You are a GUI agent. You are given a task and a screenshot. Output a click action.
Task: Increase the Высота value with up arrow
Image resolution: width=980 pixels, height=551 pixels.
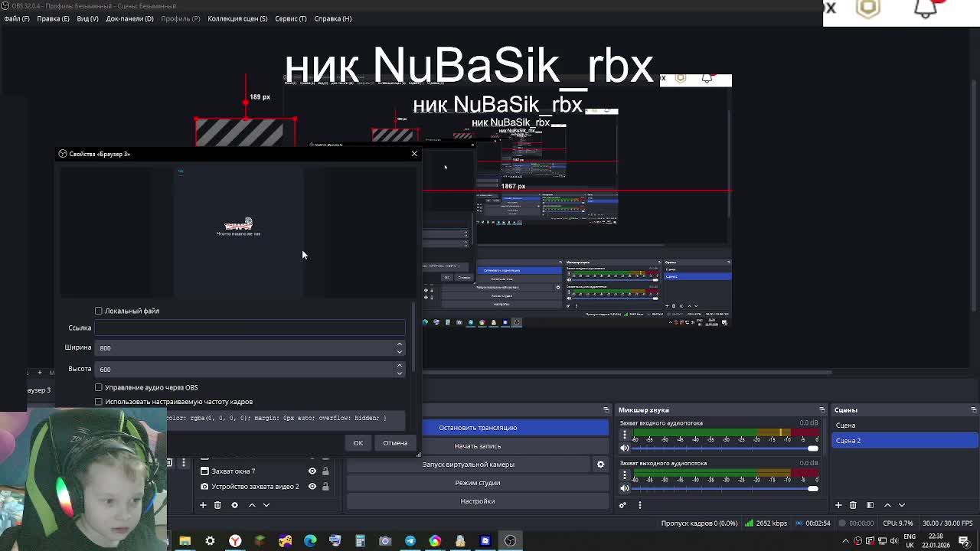[399, 366]
